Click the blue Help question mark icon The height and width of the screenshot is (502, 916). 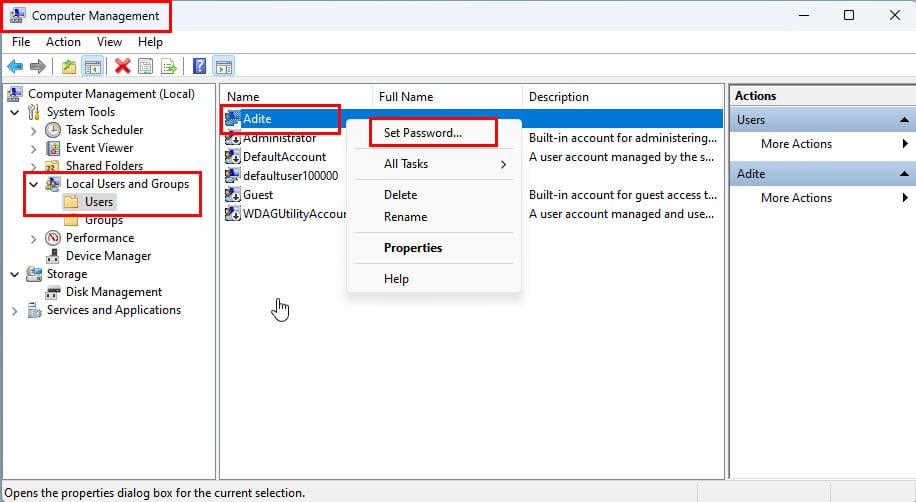tap(199, 66)
